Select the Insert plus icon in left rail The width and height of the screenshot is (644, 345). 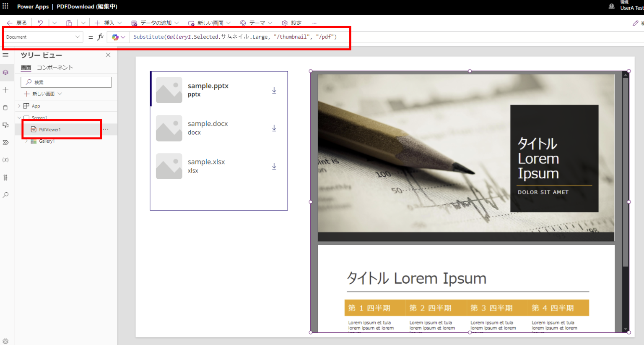6,89
